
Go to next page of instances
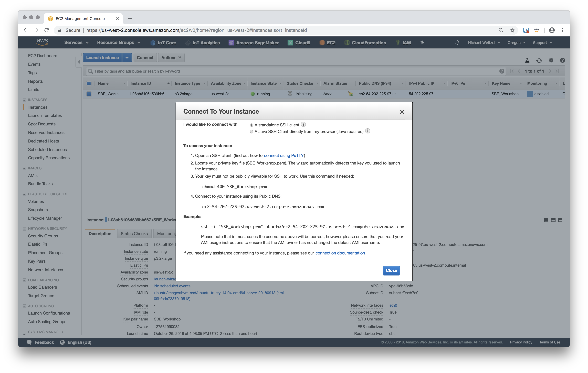(550, 71)
